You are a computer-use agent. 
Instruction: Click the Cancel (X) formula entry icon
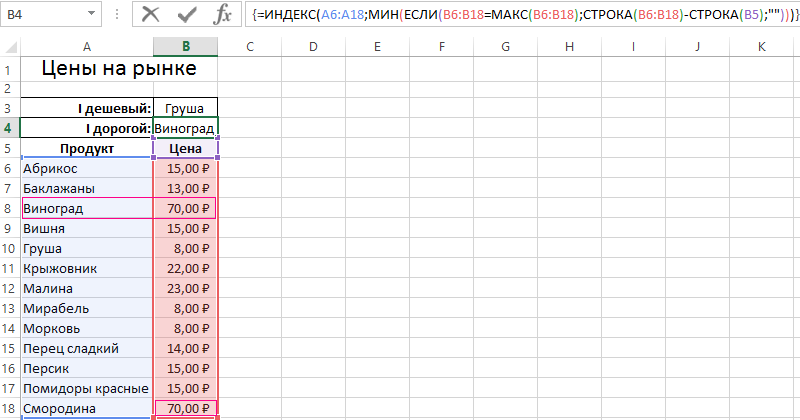[x=151, y=14]
